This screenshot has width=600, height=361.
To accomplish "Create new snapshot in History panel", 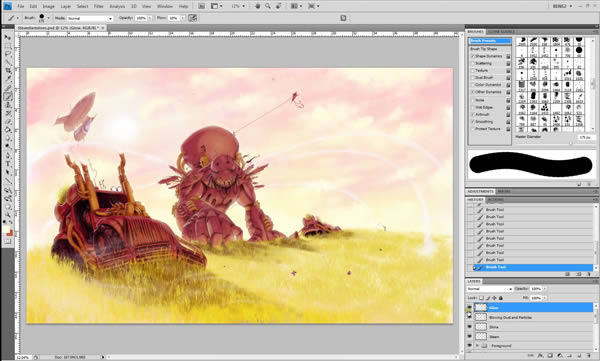I will point(579,274).
